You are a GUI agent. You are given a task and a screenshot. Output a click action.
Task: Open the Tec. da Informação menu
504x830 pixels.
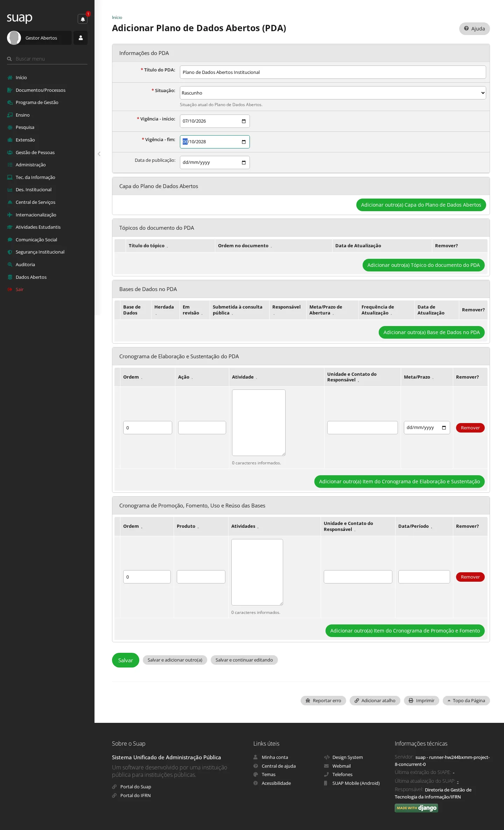click(x=35, y=177)
